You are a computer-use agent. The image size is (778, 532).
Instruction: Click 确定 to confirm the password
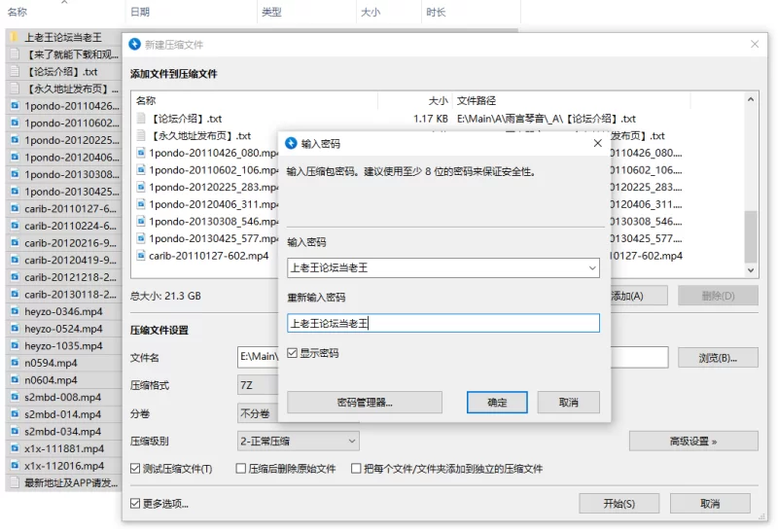pos(497,402)
